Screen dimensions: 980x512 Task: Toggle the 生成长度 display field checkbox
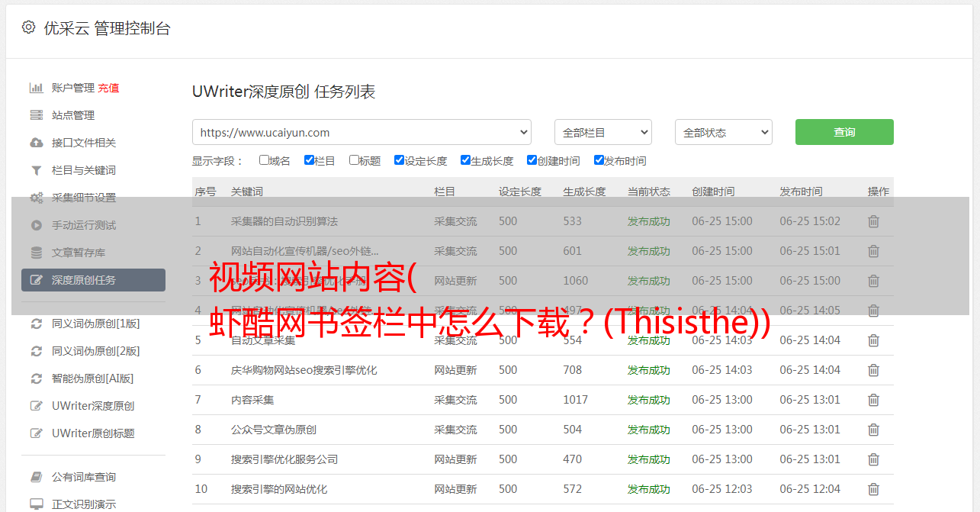point(465,160)
